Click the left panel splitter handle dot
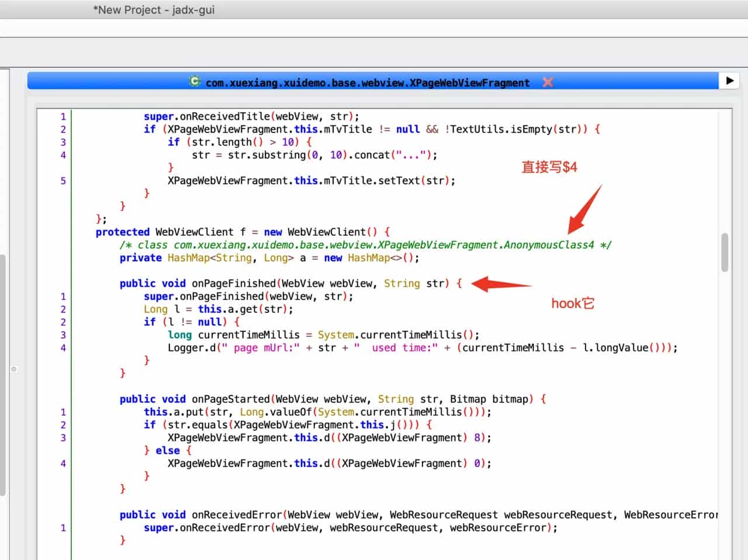748x560 pixels. [14, 369]
